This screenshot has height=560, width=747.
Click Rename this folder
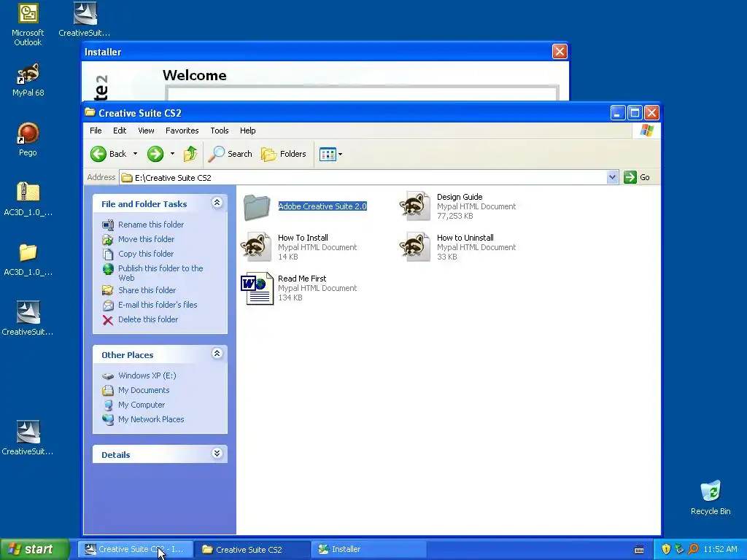tap(150, 225)
